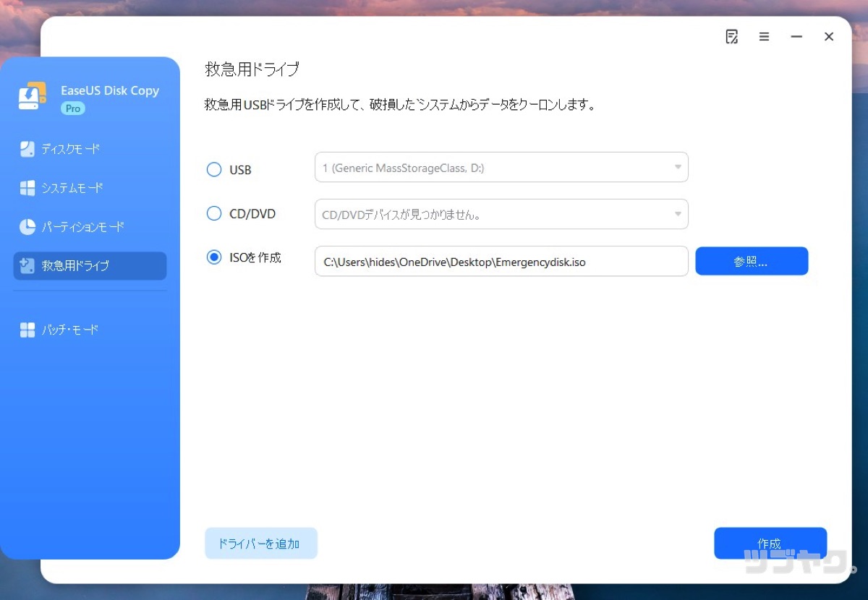Image resolution: width=868 pixels, height=600 pixels.
Task: Select the ISOを作成 radio option
Action: pyautogui.click(x=213, y=257)
